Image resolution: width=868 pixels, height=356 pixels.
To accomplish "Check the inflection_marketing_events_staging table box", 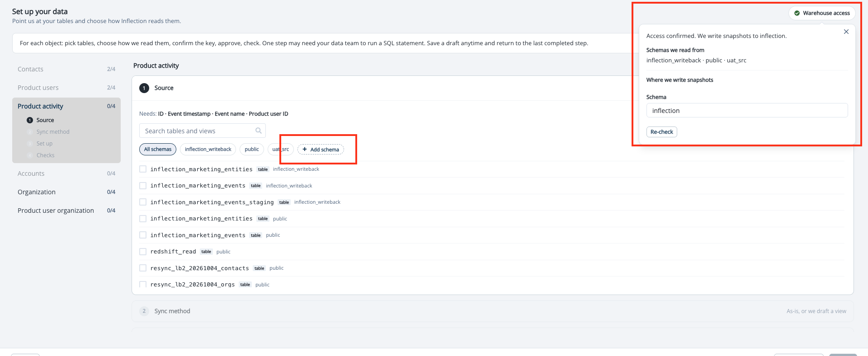I will pyautogui.click(x=143, y=202).
